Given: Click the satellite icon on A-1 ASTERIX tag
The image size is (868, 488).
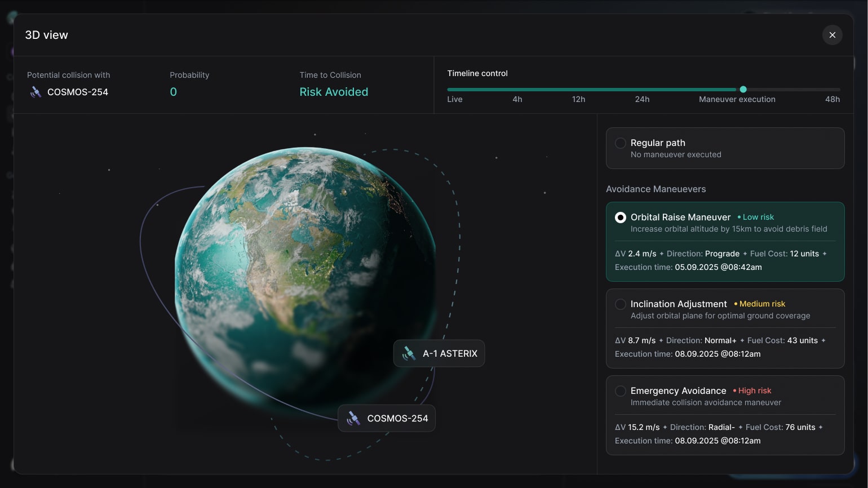Looking at the screenshot, I should pos(408,353).
